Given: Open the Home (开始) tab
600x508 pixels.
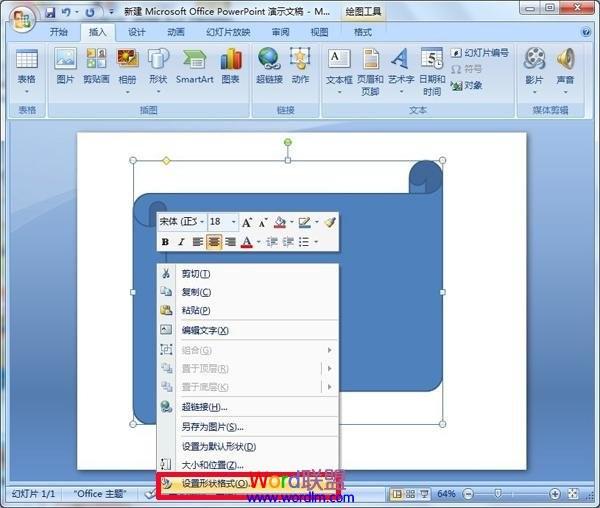Looking at the screenshot, I should click(59, 32).
